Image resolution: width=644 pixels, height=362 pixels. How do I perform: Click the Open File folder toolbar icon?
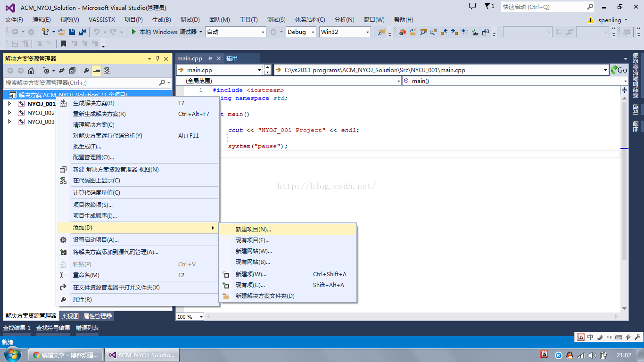coord(62,32)
